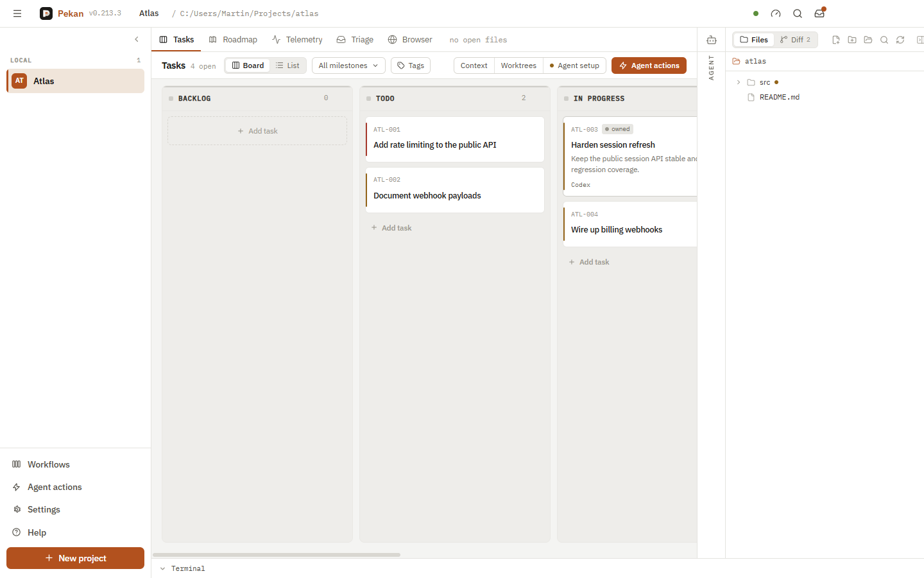
Task: Open the agent robot icon panel
Action: (712, 40)
